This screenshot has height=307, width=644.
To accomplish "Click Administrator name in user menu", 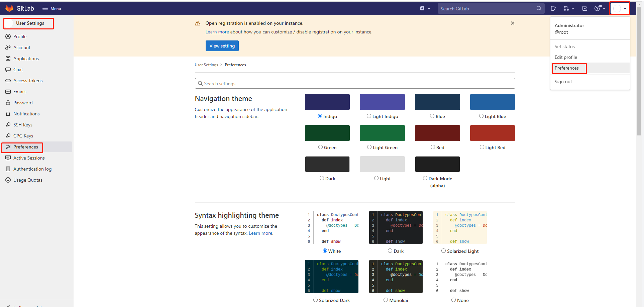I will [569, 25].
